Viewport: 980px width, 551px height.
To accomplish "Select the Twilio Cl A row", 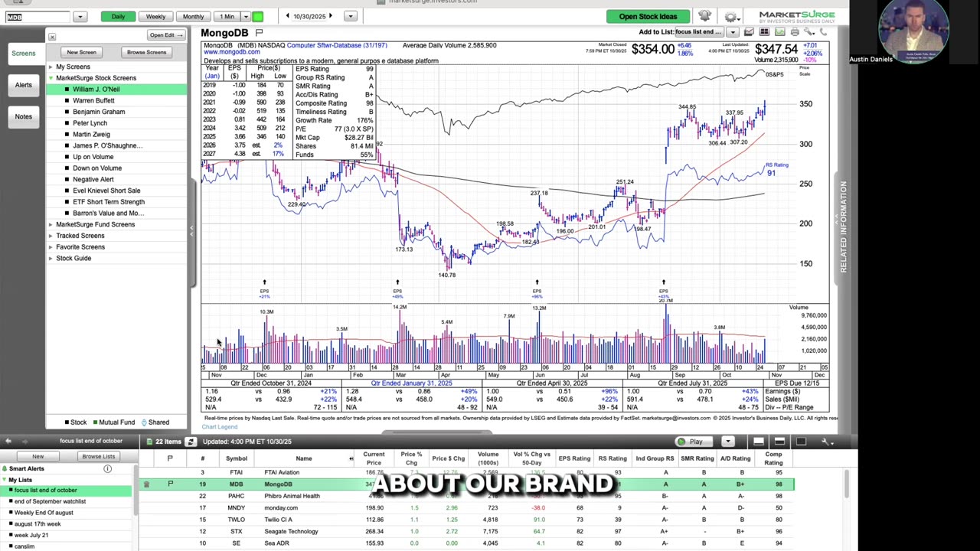I will point(467,520).
